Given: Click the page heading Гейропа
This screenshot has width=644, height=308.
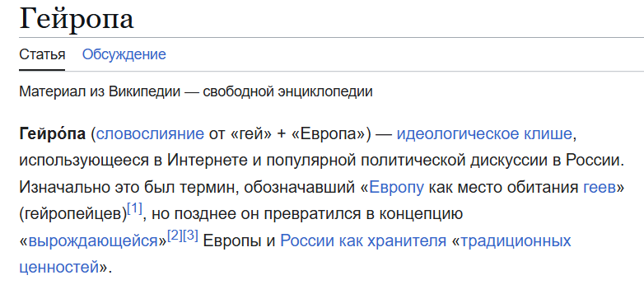Looking at the screenshot, I should coord(77,18).
